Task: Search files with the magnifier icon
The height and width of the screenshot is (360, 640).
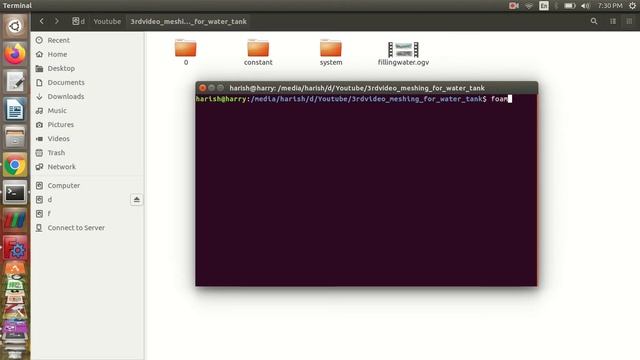Action: 594,21
